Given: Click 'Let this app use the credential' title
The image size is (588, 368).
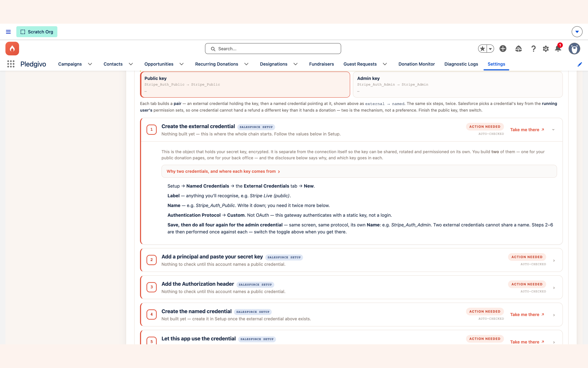Looking at the screenshot, I should [x=198, y=339].
